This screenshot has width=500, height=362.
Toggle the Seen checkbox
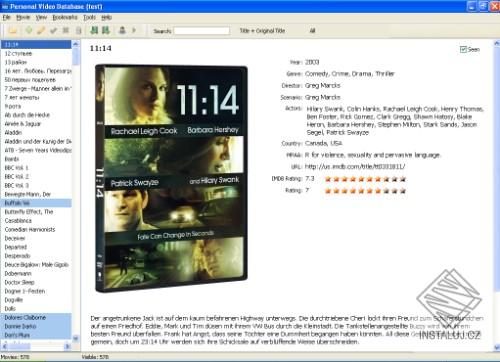point(463,49)
